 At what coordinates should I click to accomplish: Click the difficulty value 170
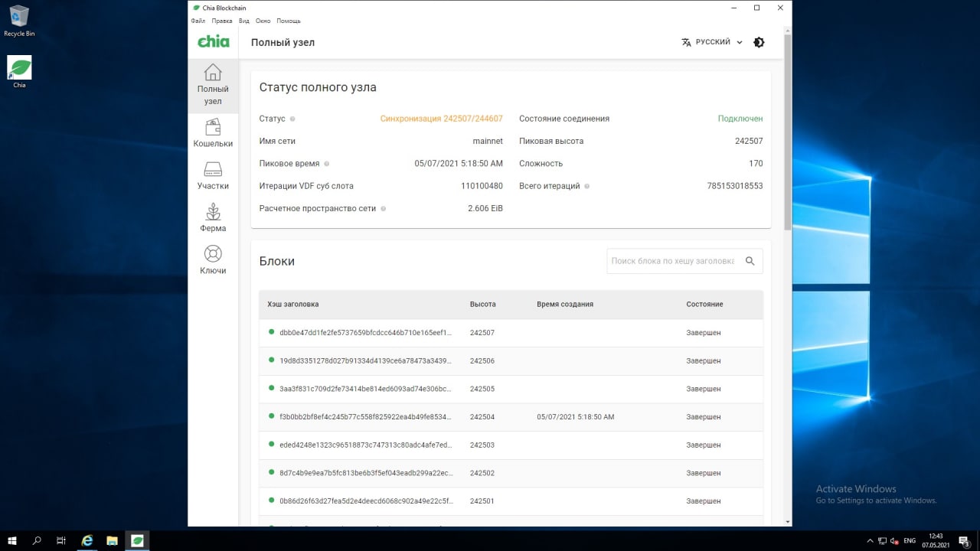tap(756, 164)
